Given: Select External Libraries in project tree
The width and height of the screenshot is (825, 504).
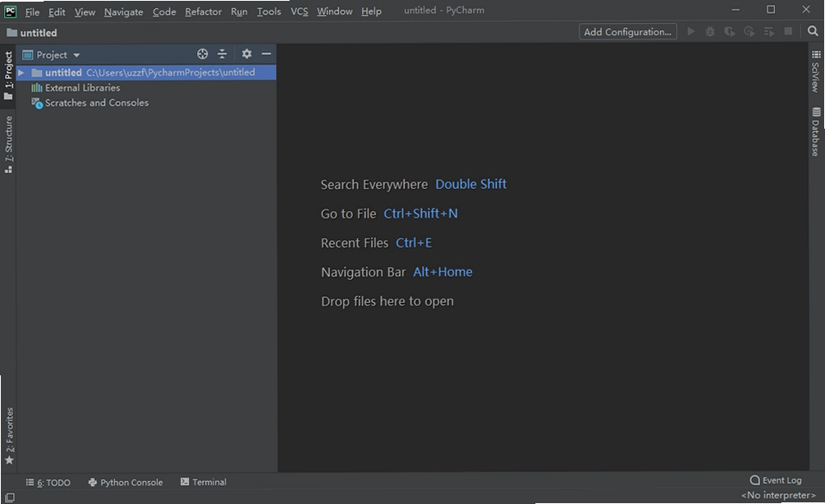Looking at the screenshot, I should [x=76, y=88].
